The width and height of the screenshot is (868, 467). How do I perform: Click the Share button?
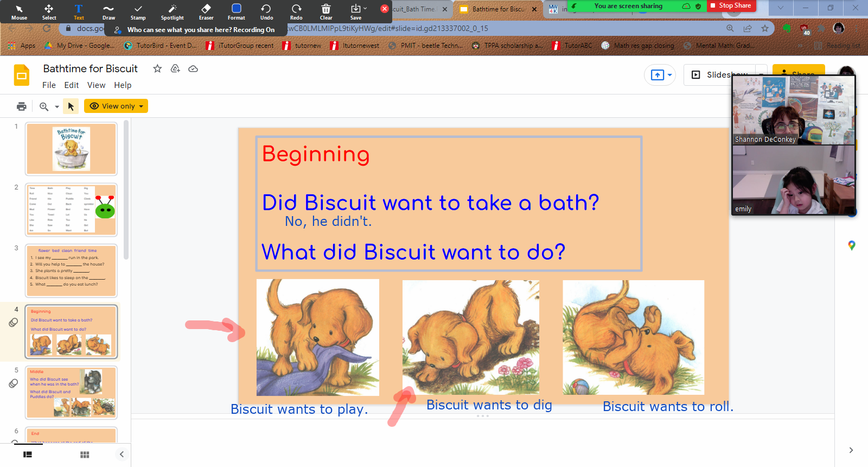click(x=799, y=75)
